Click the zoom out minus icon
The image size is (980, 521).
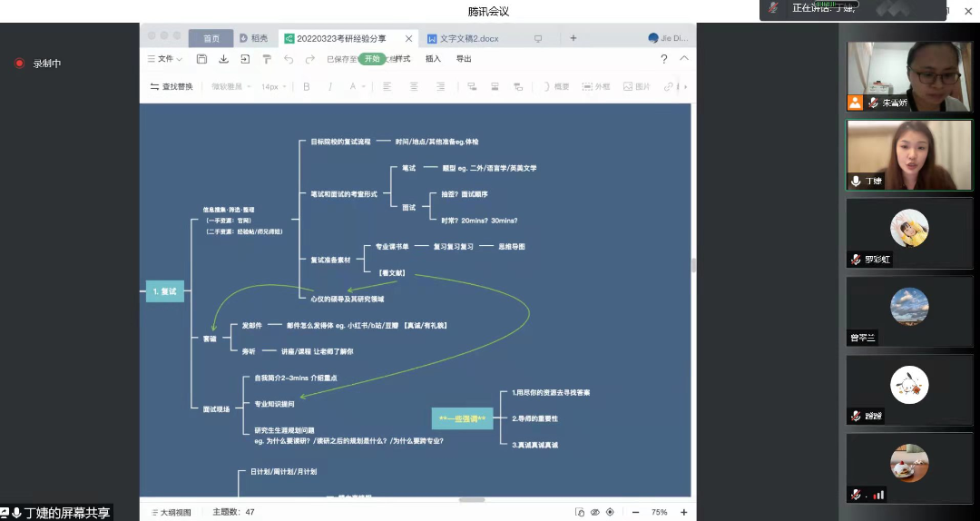click(x=635, y=512)
